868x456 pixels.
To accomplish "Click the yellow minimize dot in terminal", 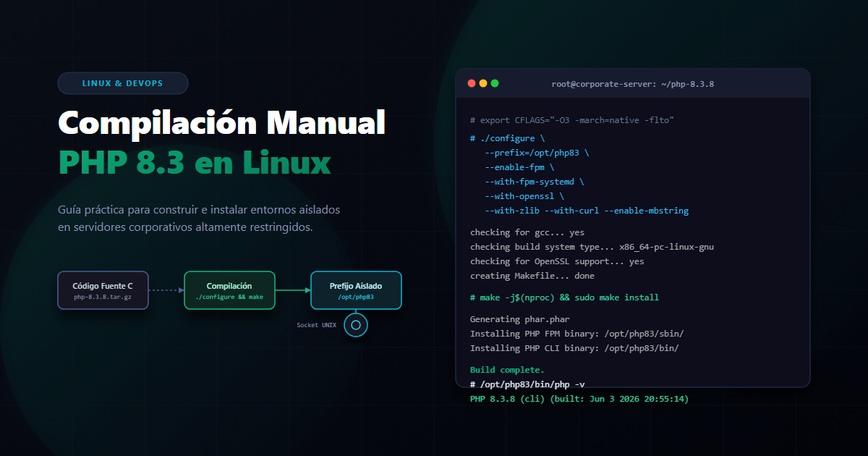I will [483, 83].
